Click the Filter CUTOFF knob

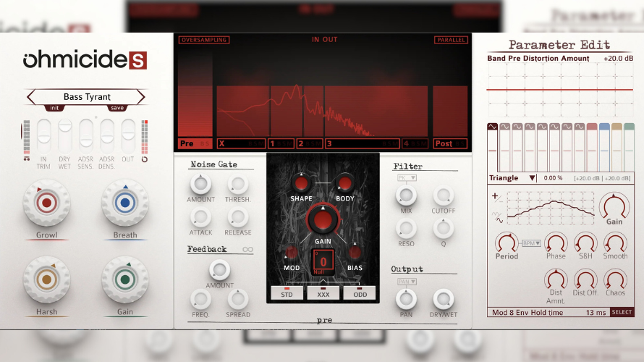pos(443,196)
